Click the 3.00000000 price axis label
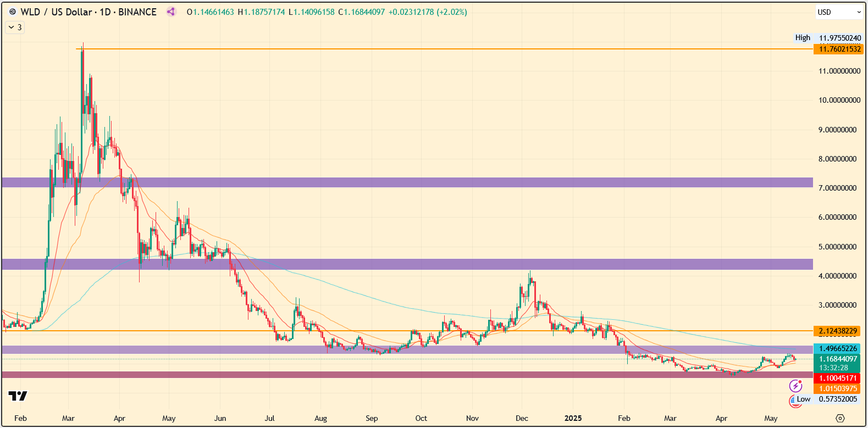The width and height of the screenshot is (868, 428). (x=837, y=305)
